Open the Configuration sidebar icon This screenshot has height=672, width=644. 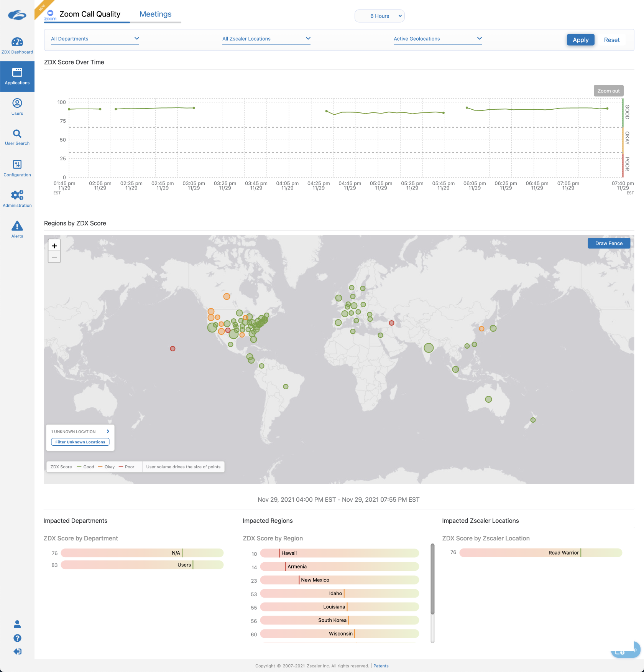[x=17, y=164]
